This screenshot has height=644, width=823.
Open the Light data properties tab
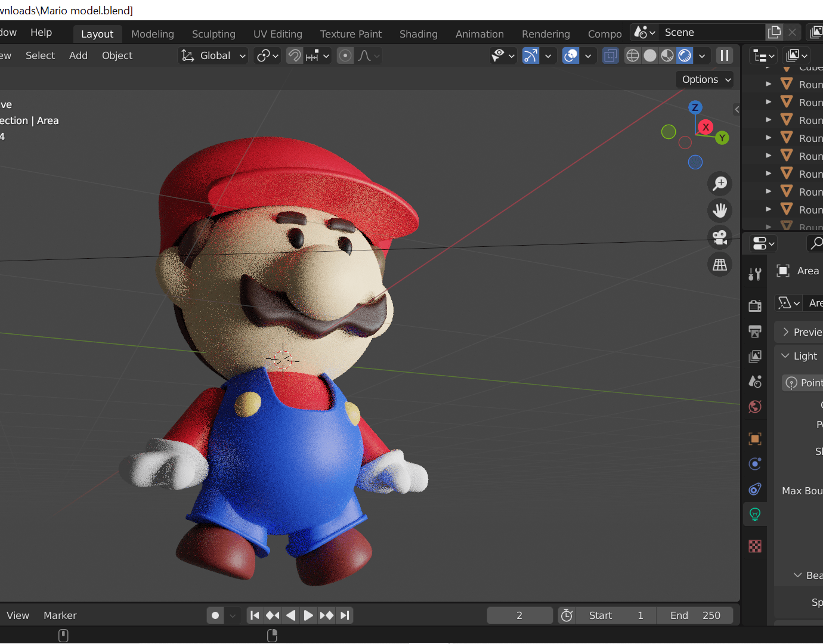755,514
